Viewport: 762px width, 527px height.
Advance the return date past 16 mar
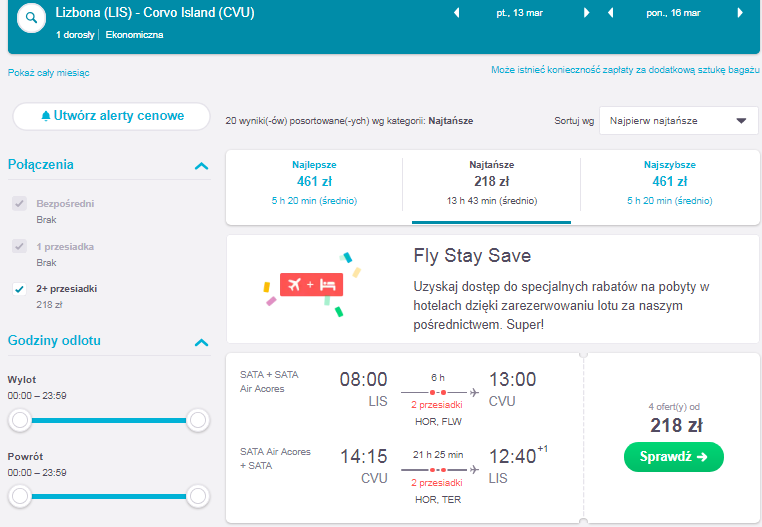tap(740, 13)
